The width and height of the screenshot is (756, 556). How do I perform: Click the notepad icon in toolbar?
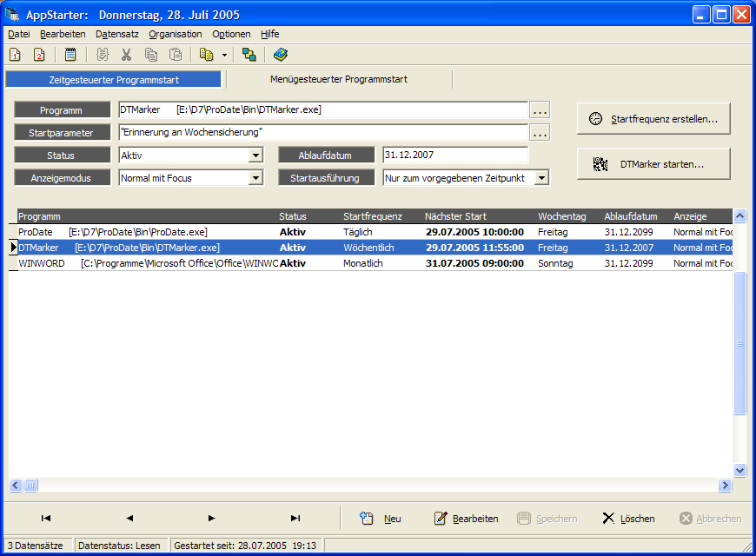point(70,55)
